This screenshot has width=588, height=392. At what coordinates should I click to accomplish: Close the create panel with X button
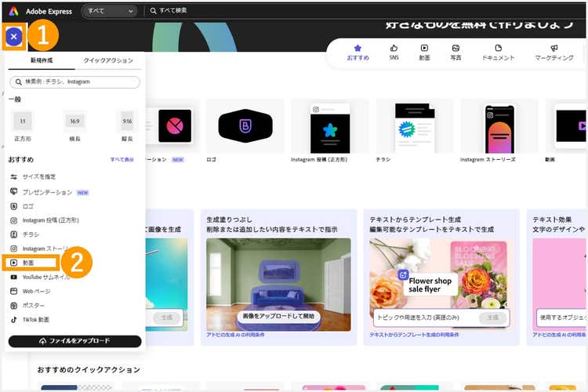pyautogui.click(x=14, y=37)
